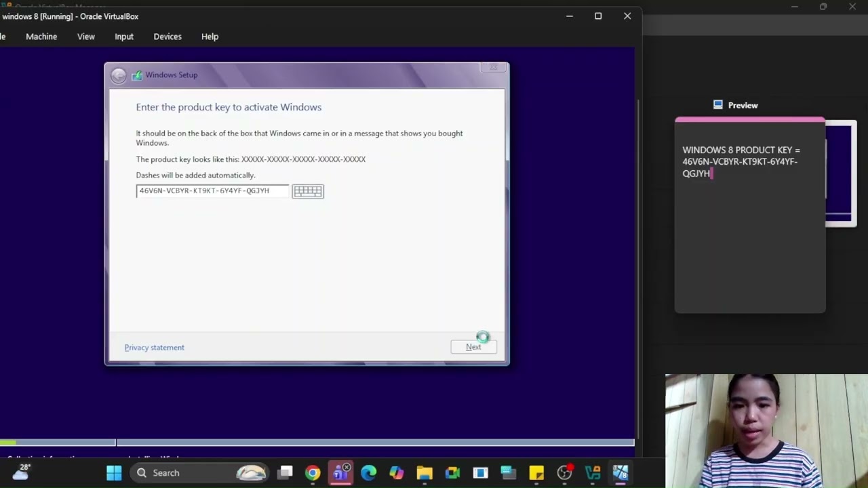Open File Explorer from the taskbar
The width and height of the screenshot is (868, 488).
[425, 473]
